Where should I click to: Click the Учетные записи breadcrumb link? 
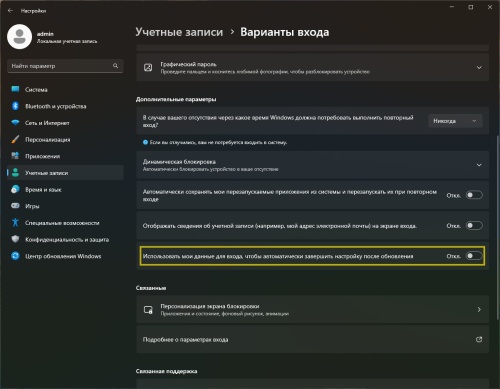pos(179,32)
